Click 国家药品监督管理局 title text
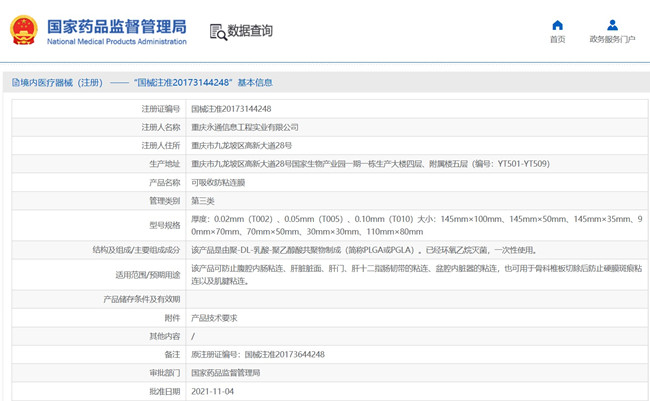 pyautogui.click(x=117, y=27)
